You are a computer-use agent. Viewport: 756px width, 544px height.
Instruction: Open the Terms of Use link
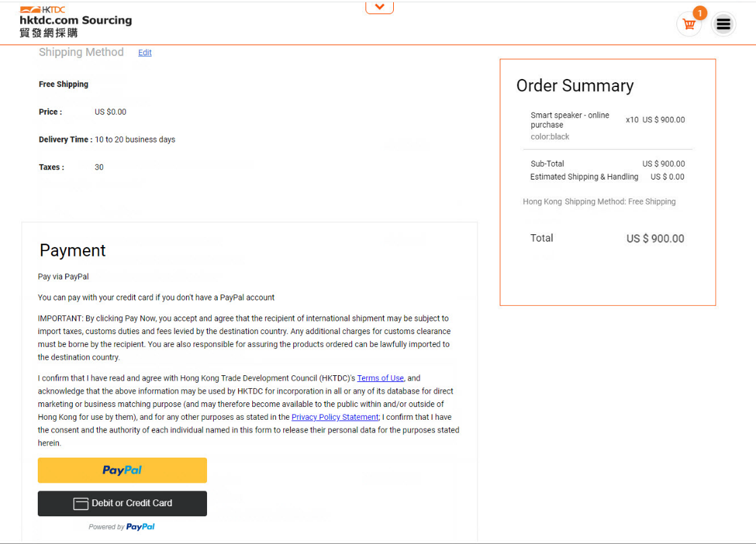(380, 378)
